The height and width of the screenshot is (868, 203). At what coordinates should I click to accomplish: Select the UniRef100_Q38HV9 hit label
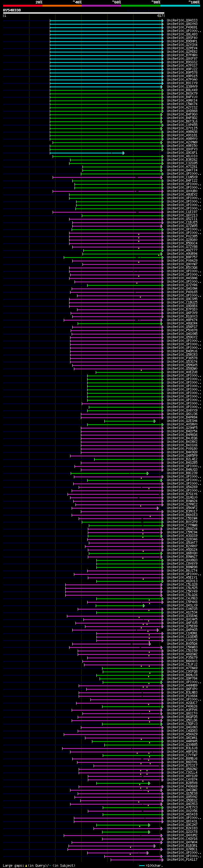coord(182,87)
